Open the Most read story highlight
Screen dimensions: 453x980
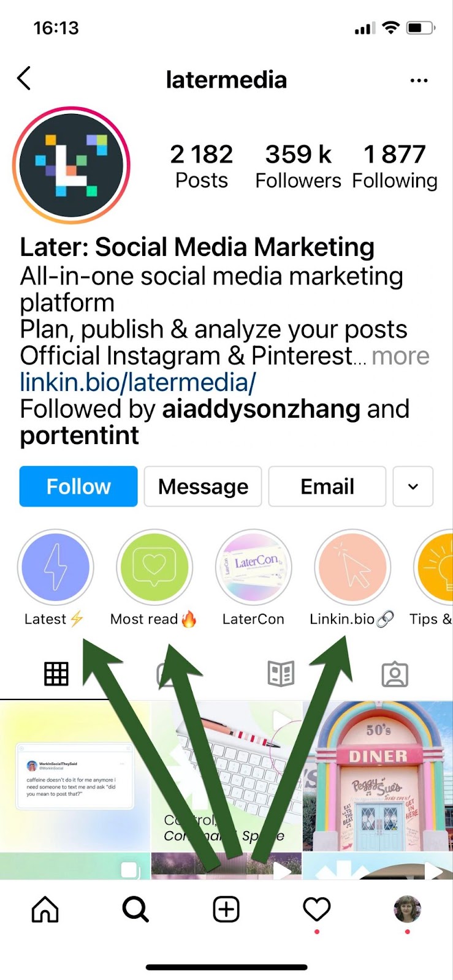point(154,567)
